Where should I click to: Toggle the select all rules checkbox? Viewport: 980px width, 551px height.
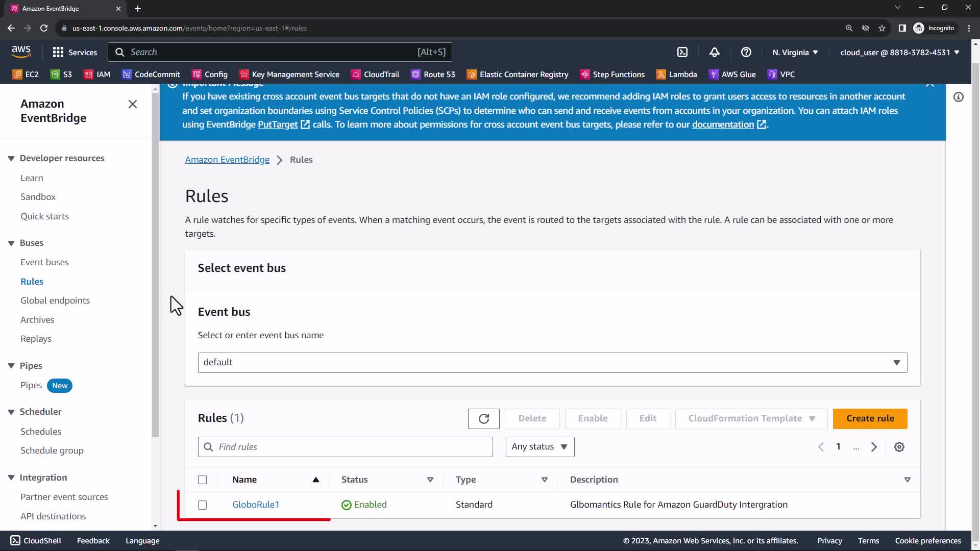point(203,480)
